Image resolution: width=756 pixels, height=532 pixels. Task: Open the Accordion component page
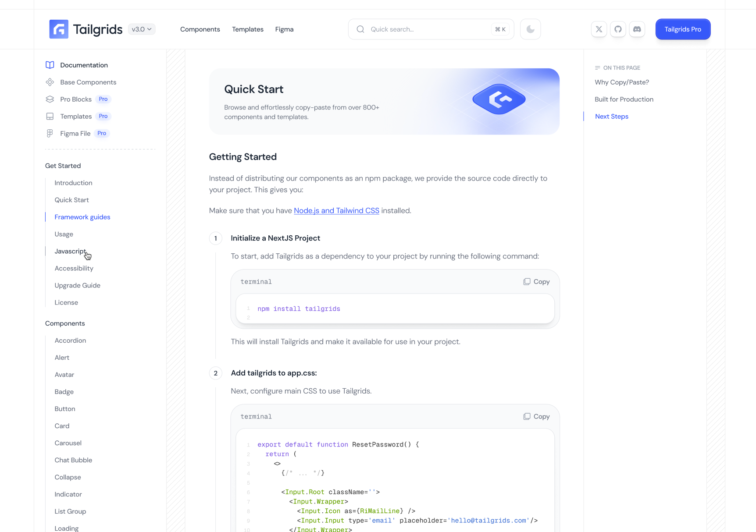70,340
